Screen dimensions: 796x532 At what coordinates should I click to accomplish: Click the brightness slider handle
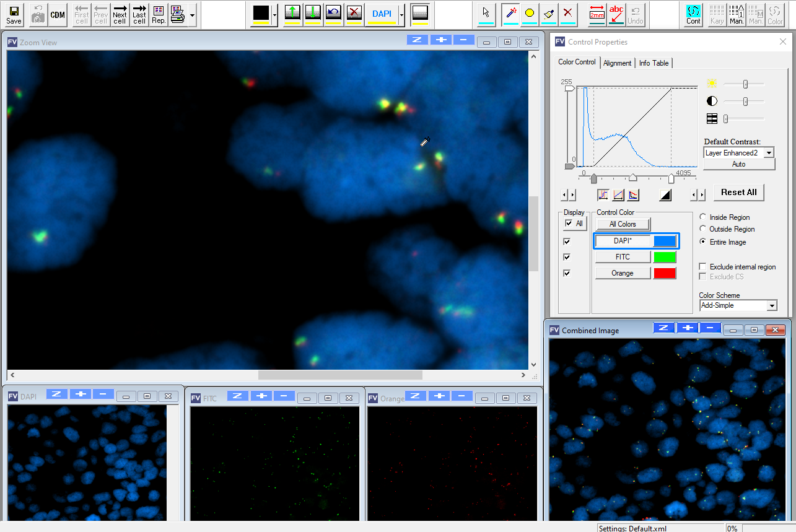click(x=746, y=84)
